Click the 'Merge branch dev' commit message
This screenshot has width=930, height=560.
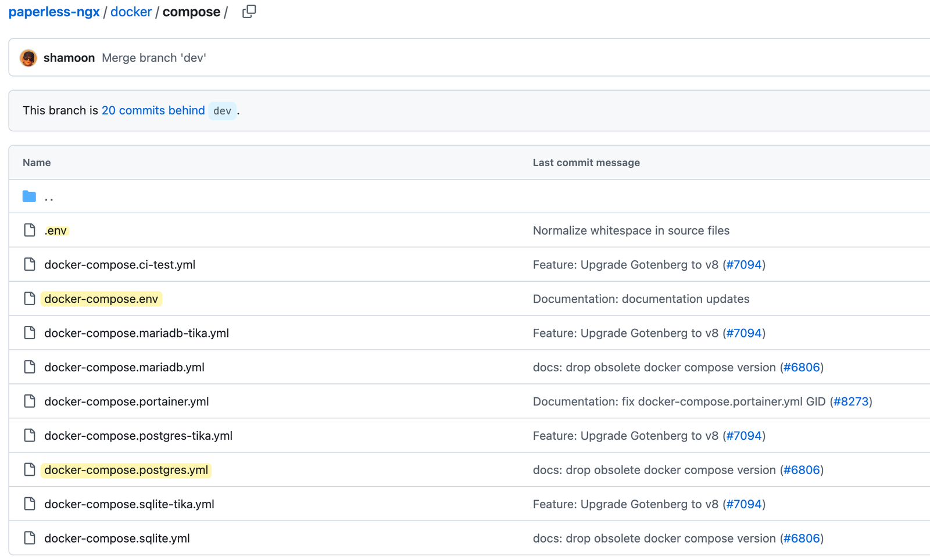coord(153,58)
